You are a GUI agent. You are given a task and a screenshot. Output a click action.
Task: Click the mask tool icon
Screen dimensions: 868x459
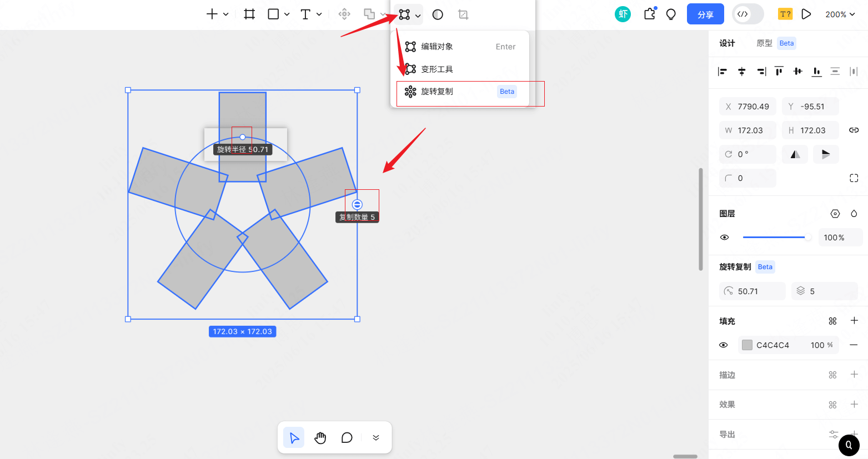coord(438,14)
